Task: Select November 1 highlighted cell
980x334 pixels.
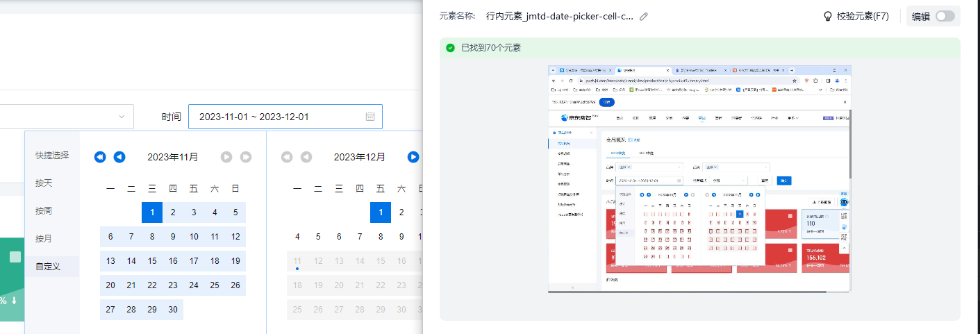Action: pyautogui.click(x=152, y=212)
